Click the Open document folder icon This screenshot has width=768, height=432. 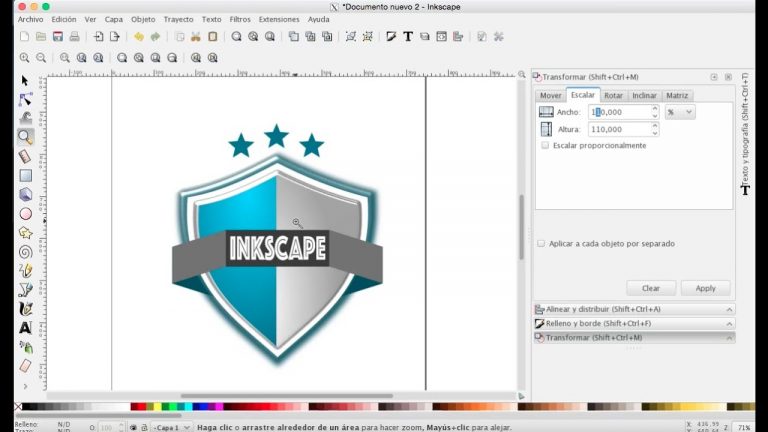(41, 37)
